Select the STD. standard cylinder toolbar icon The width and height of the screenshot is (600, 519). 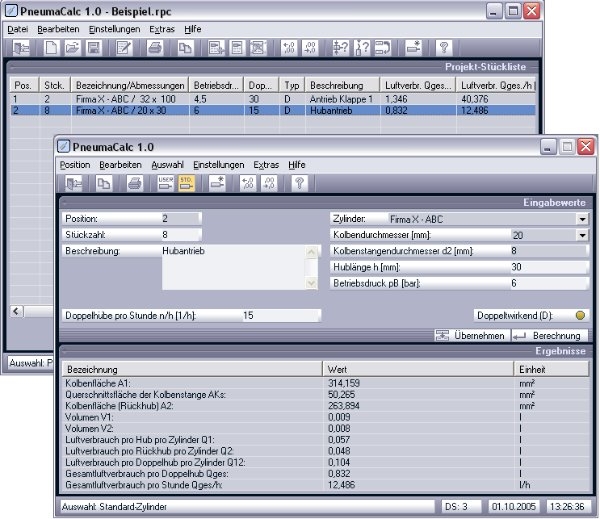187,183
